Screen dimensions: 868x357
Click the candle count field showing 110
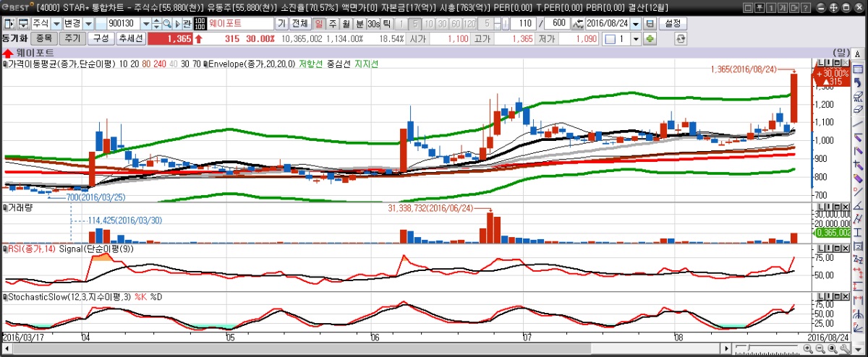click(524, 24)
